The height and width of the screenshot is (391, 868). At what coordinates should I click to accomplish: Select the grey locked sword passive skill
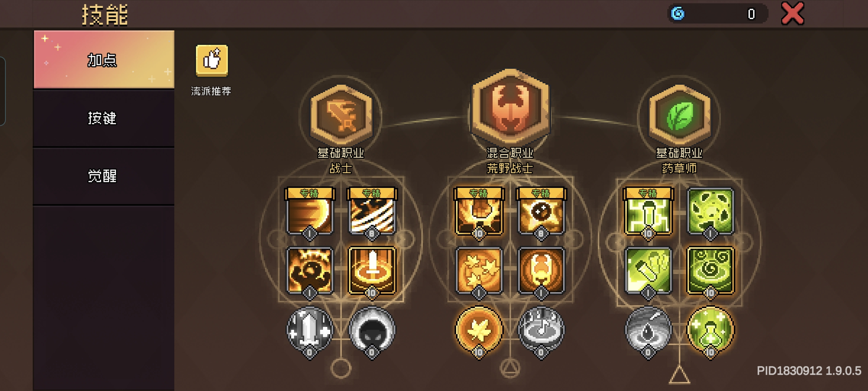tap(310, 330)
